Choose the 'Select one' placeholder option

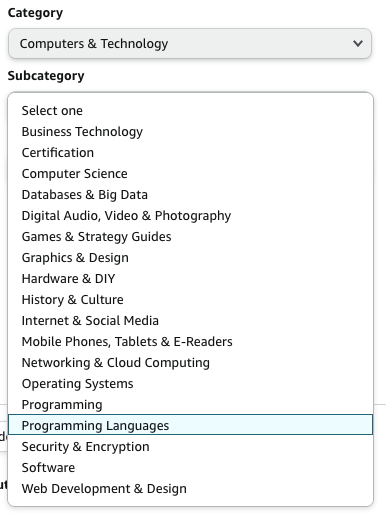click(190, 111)
